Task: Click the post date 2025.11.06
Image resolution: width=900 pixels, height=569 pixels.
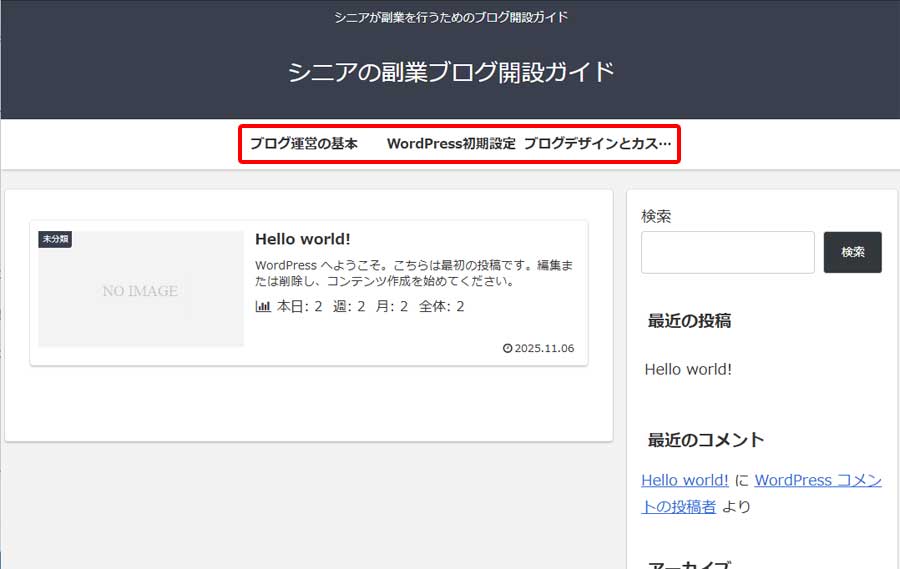Action: click(x=544, y=349)
